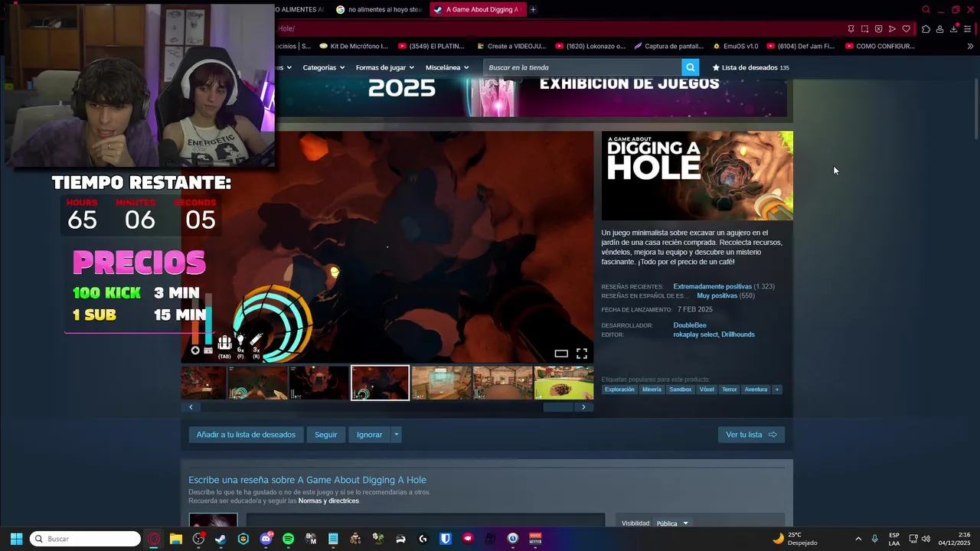
Task: Open the Visibilidad Pública dropdown
Action: [673, 523]
